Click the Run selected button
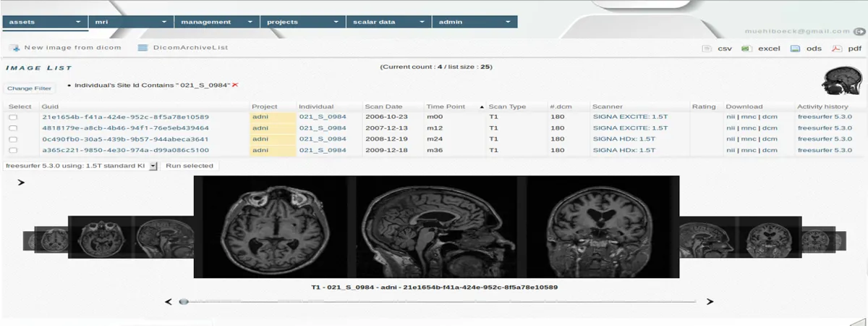The image size is (868, 326). (190, 166)
